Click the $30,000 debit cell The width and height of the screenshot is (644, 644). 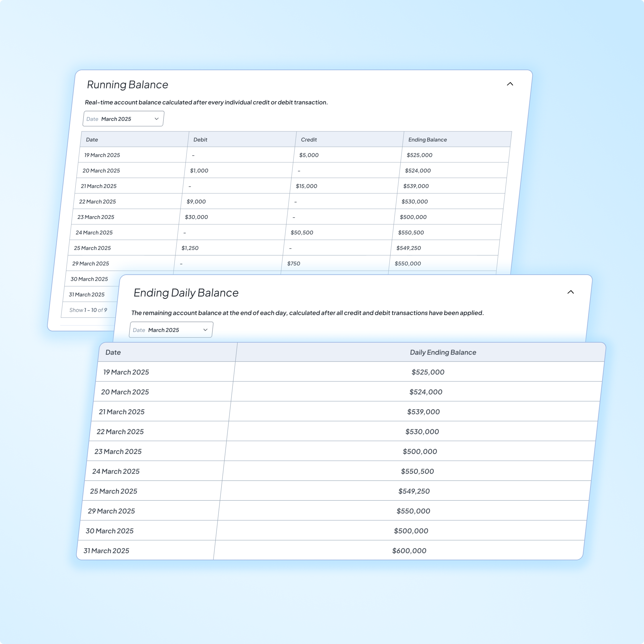click(x=196, y=217)
